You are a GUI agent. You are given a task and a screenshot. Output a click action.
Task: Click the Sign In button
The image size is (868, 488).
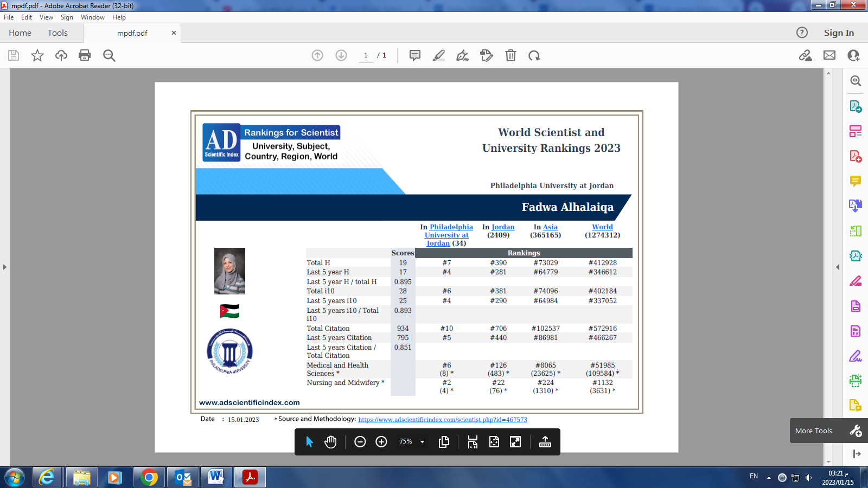(x=839, y=33)
